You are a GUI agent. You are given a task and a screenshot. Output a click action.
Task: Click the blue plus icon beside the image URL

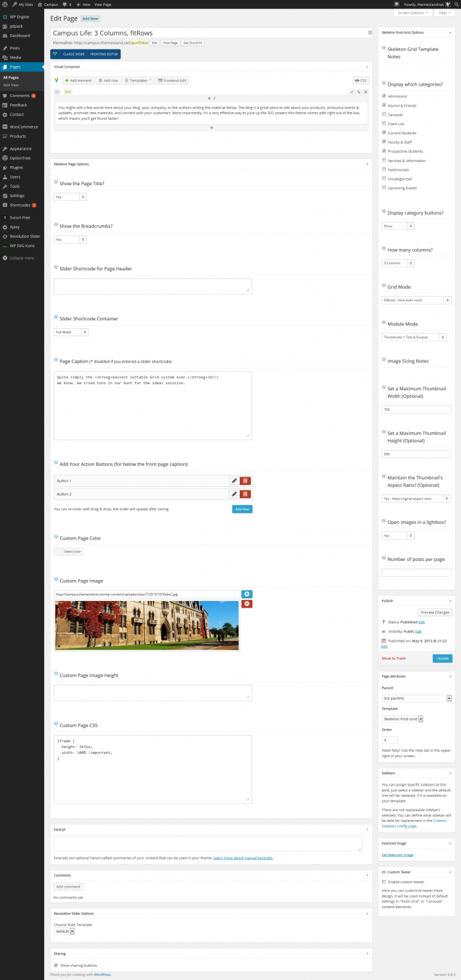pyautogui.click(x=246, y=594)
